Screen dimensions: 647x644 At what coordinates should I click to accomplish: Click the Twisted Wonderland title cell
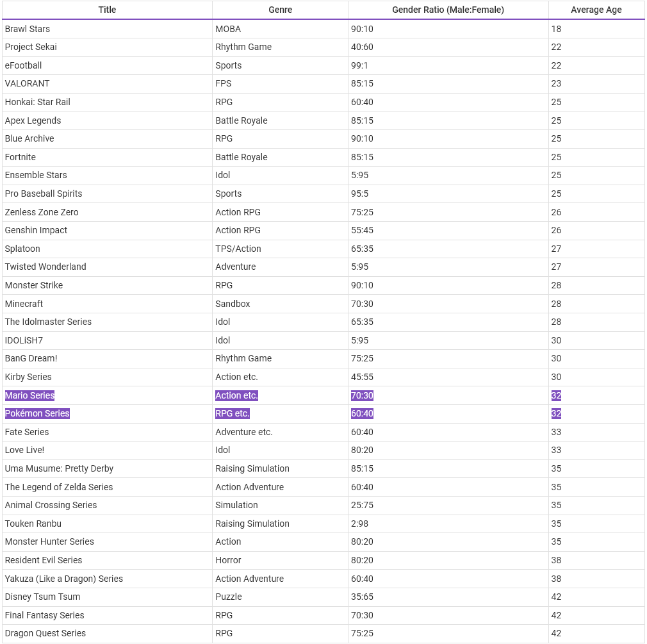click(x=107, y=267)
